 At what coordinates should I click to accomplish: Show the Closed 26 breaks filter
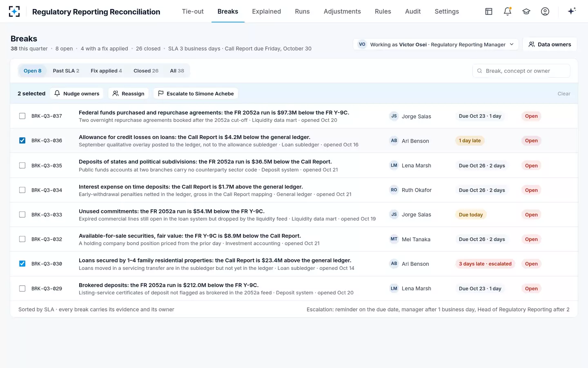[x=146, y=71]
